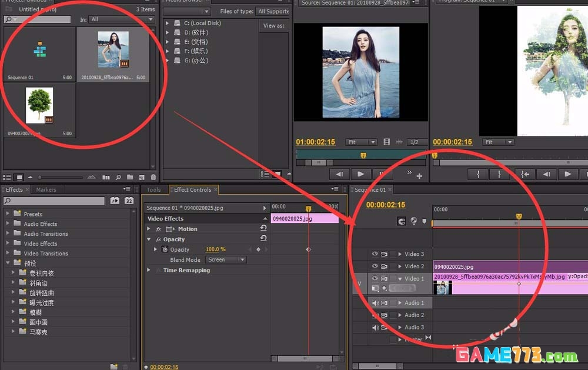The image size is (588, 370).
Task: Switch to the Markers tab
Action: [46, 189]
